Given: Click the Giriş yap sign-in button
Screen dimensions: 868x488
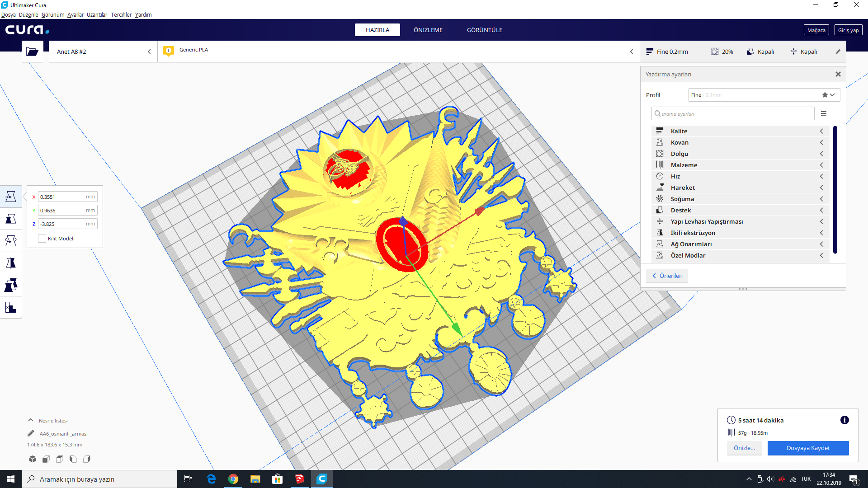Looking at the screenshot, I should [x=848, y=30].
